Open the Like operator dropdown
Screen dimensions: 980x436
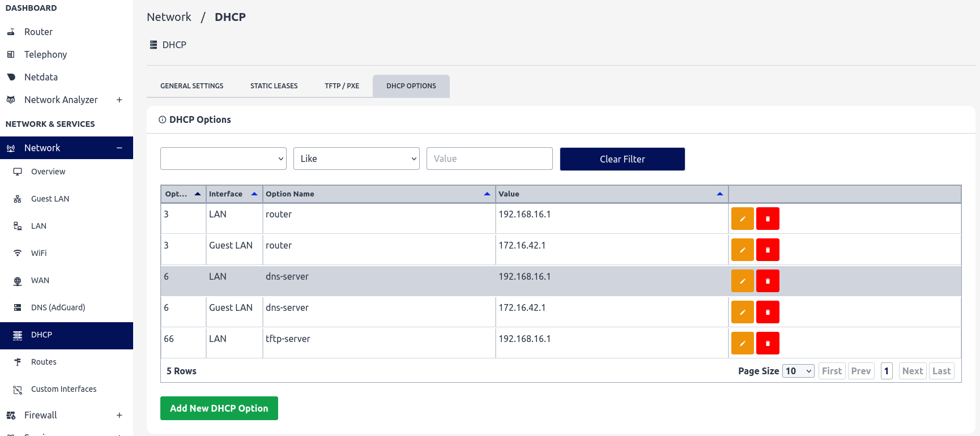tap(356, 159)
